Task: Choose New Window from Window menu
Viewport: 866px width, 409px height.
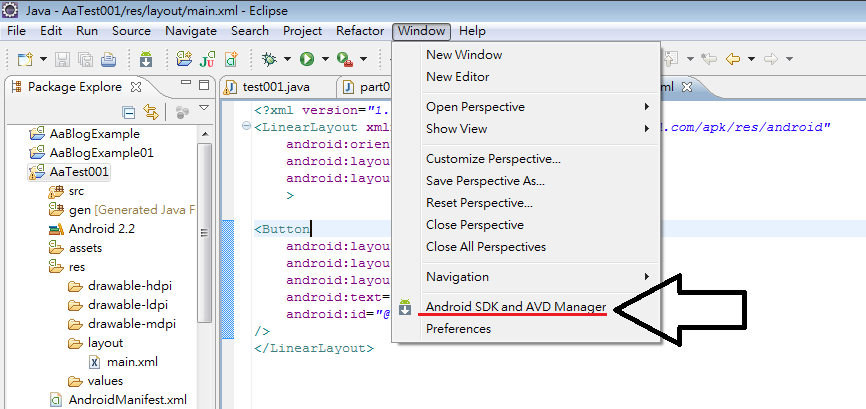Action: click(526, 55)
